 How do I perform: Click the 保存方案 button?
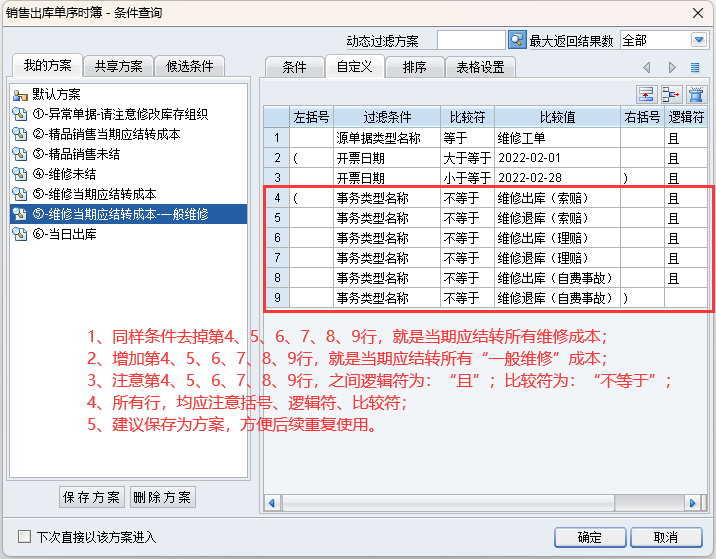click(x=91, y=497)
